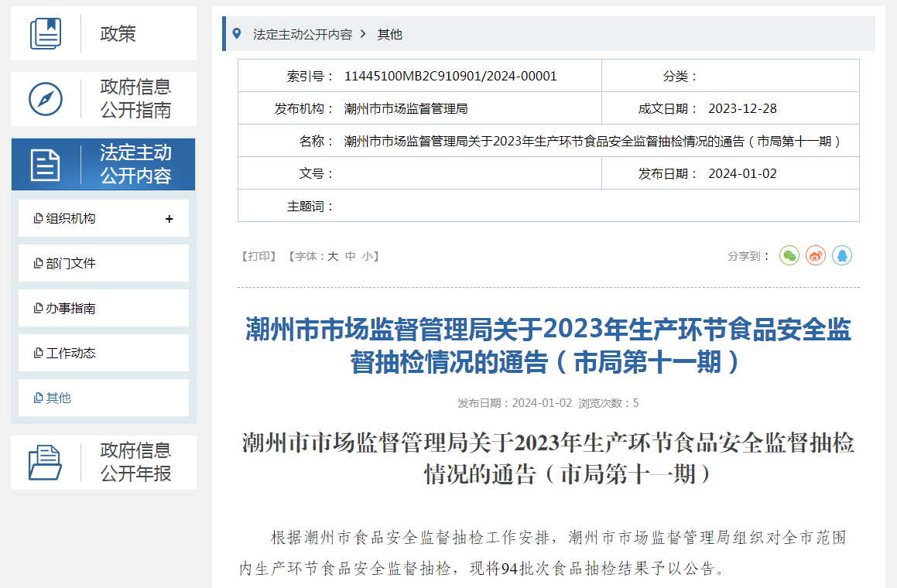The image size is (897, 588).
Task: Open the 部门文件 submenu item
Action: pyautogui.click(x=104, y=263)
